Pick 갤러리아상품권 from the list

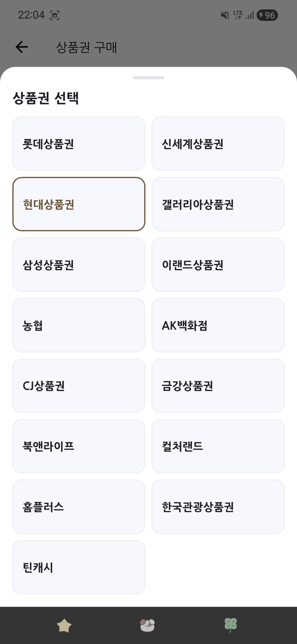click(218, 204)
